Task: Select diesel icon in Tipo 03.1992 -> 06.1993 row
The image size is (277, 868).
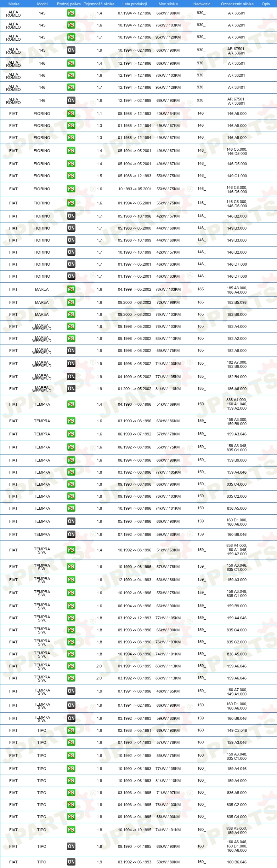Action: (x=71, y=862)
